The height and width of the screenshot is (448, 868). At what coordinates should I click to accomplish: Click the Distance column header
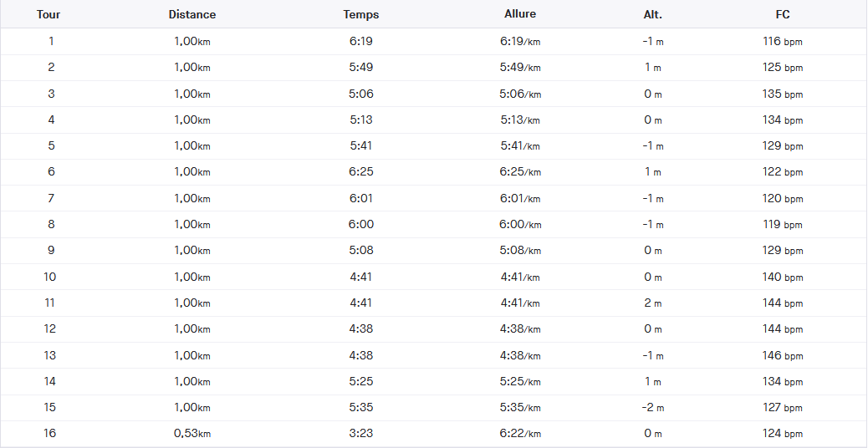pos(191,14)
